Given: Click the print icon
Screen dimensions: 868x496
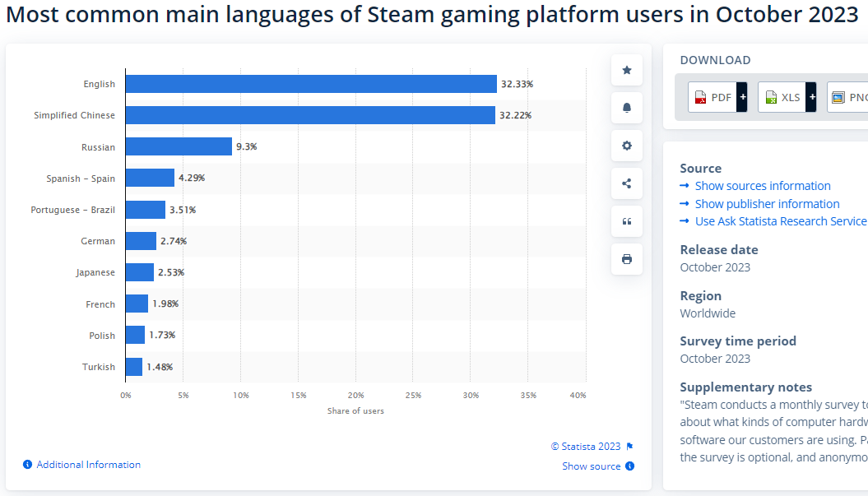Looking at the screenshot, I should pos(627,259).
